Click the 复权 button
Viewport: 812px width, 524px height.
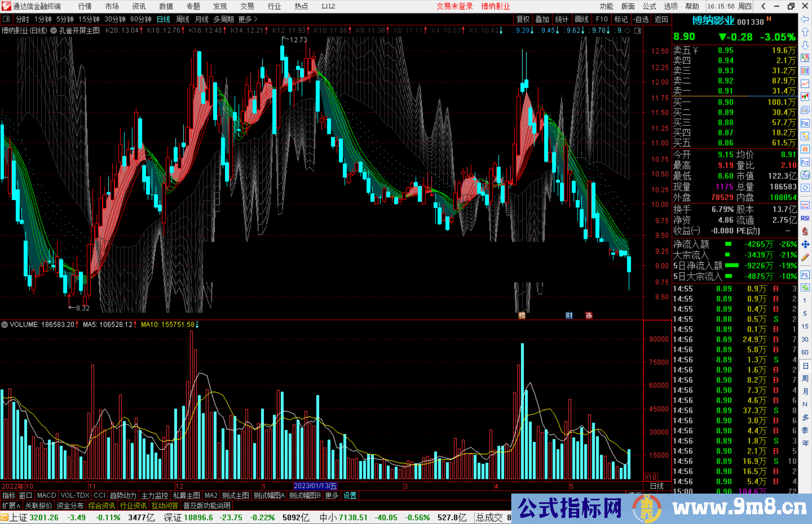click(523, 19)
